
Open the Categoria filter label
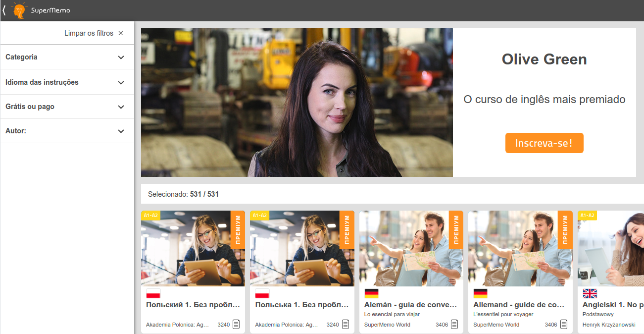(21, 57)
